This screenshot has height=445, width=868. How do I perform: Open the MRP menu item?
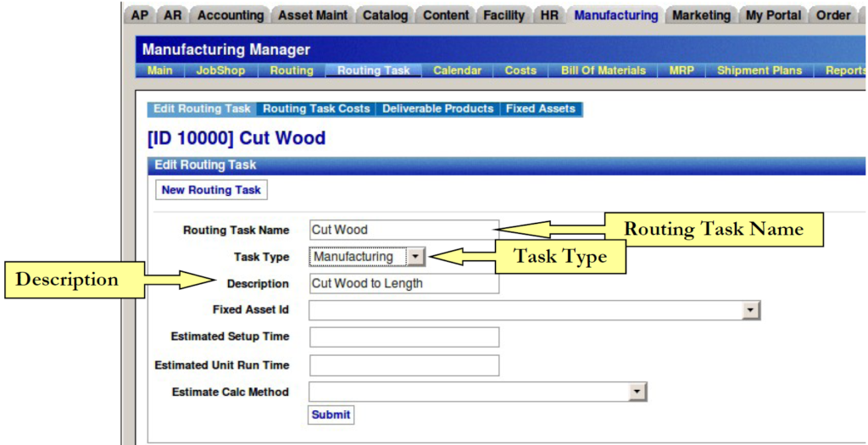click(x=682, y=70)
